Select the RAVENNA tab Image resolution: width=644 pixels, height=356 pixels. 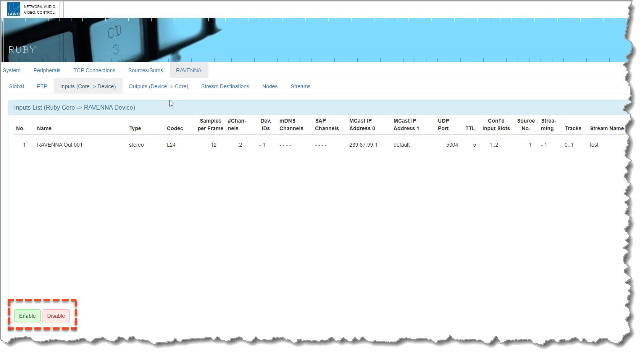pyautogui.click(x=189, y=70)
